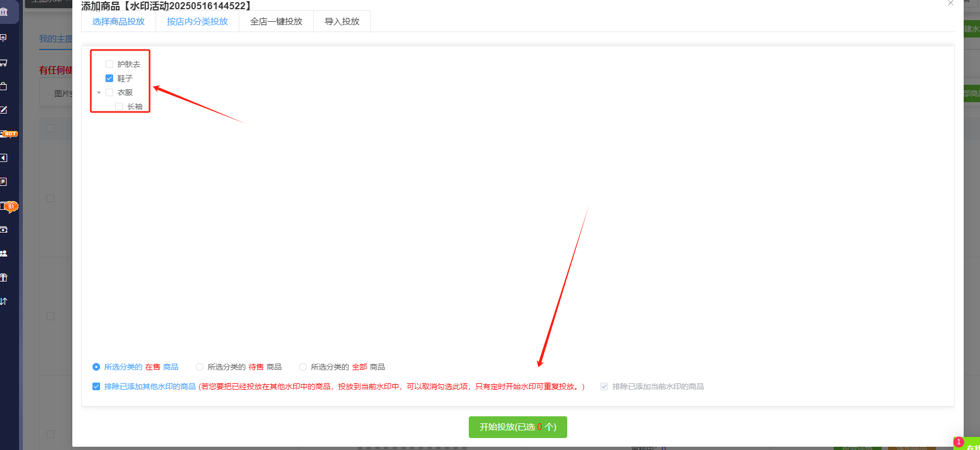
Task: Open the 导入投放 tab
Action: [x=342, y=22]
